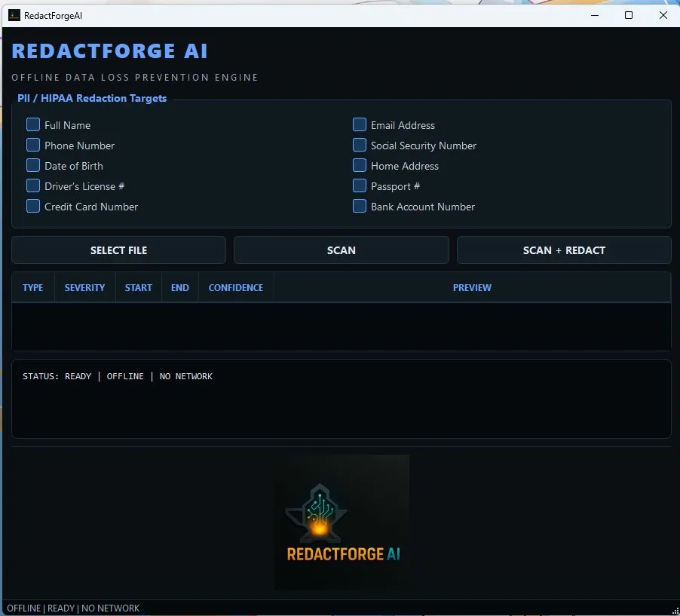Click the RedactForge AI logo image
The height and width of the screenshot is (616, 680).
[342, 522]
